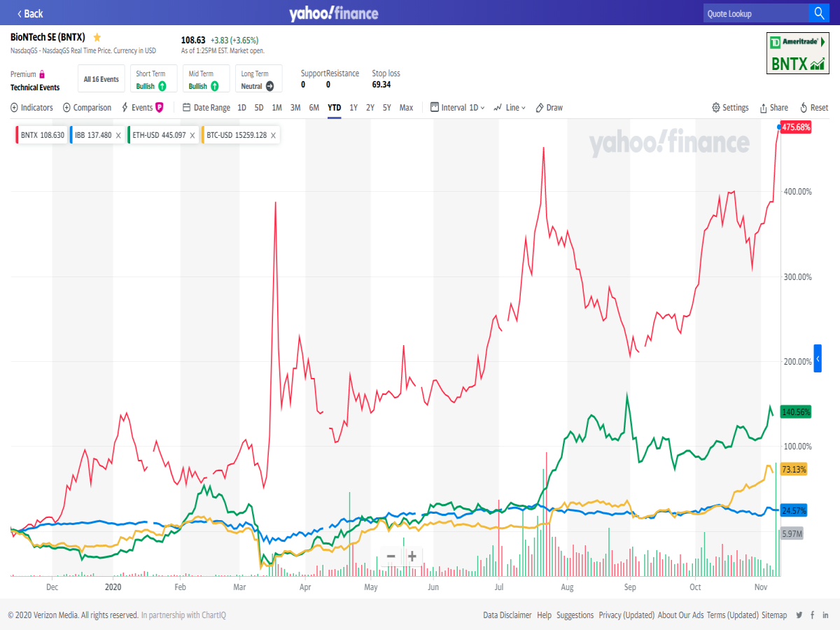Open the Suggestions link
Viewport: 840px width, 630px height.
575,615
